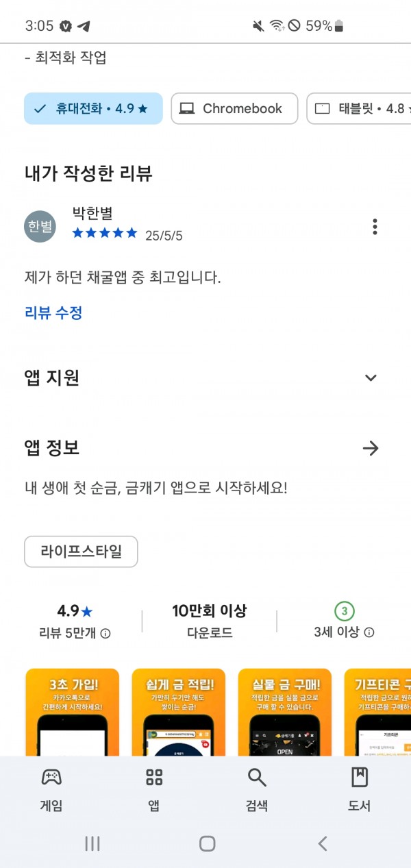Tap the 라이프스타일 category chip

[81, 551]
